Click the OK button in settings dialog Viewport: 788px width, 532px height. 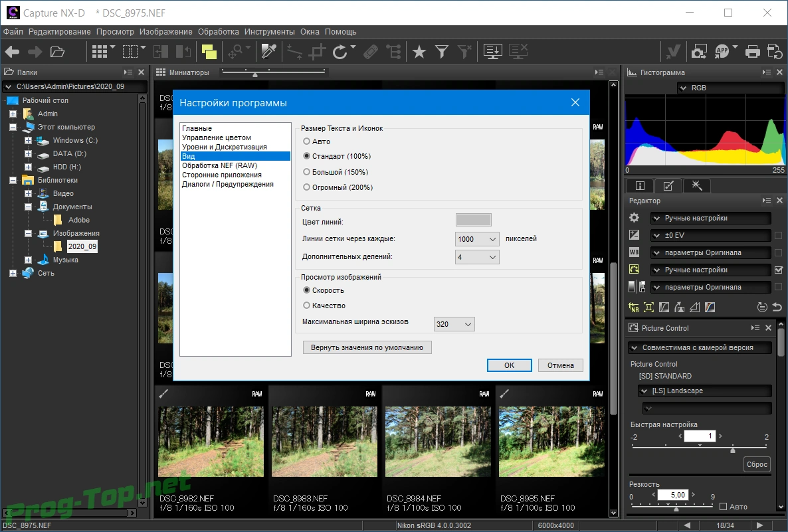pyautogui.click(x=509, y=365)
